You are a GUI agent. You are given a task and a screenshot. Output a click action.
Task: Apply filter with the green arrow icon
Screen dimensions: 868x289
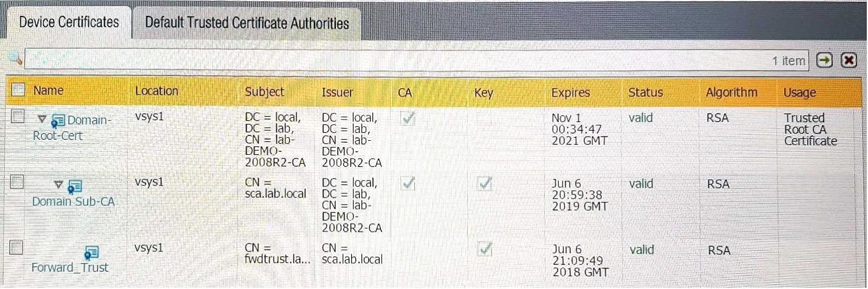coord(824,59)
